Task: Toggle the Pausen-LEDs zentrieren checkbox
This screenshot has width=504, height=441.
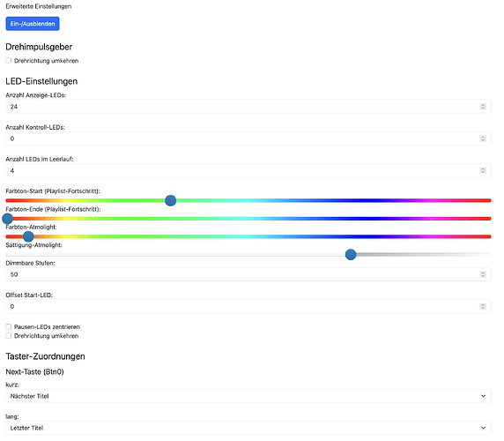Action: (8, 327)
